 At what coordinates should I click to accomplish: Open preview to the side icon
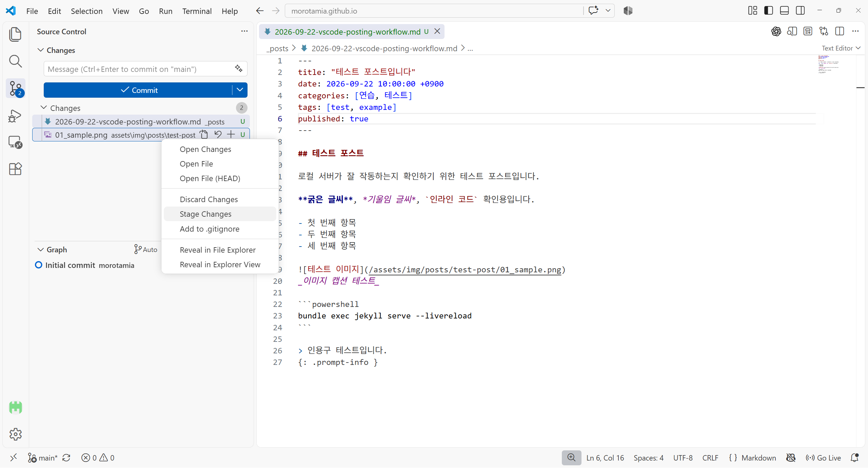[792, 32]
